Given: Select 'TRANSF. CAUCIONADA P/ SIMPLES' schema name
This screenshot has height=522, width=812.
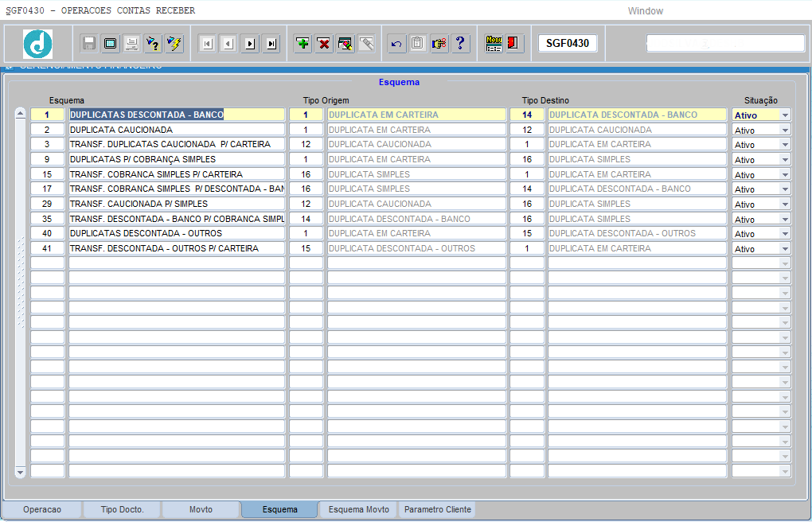Looking at the screenshot, I should (x=177, y=204).
